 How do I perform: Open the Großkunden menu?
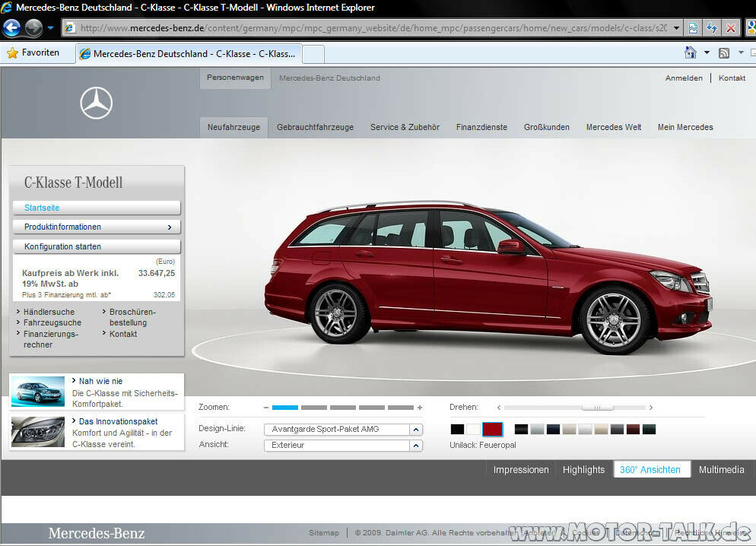[x=547, y=127]
